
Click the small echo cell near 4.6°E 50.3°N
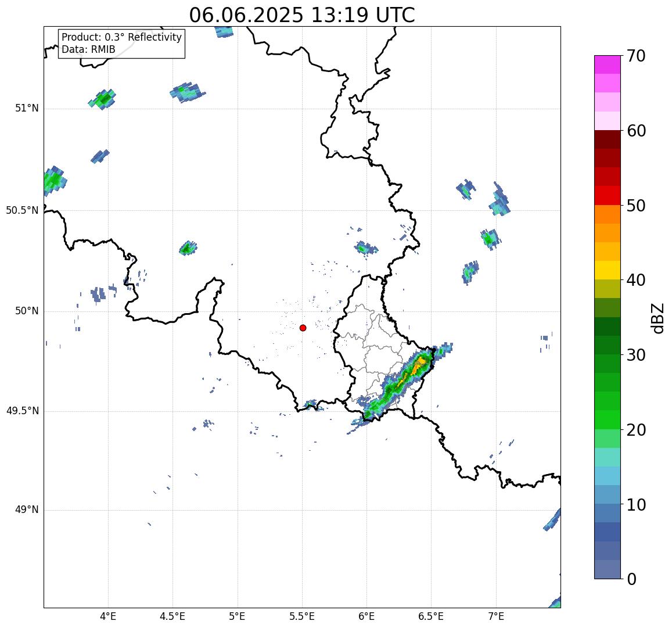[x=188, y=247]
